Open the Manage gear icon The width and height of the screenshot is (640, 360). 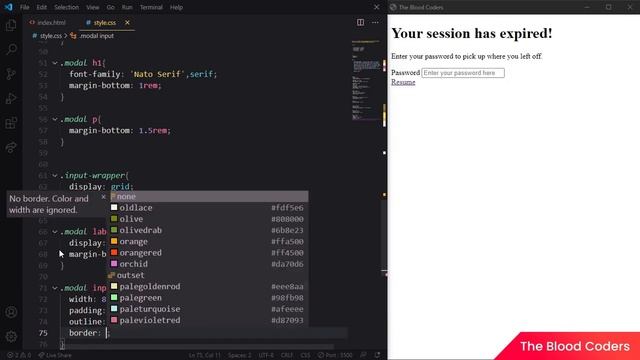point(11,336)
